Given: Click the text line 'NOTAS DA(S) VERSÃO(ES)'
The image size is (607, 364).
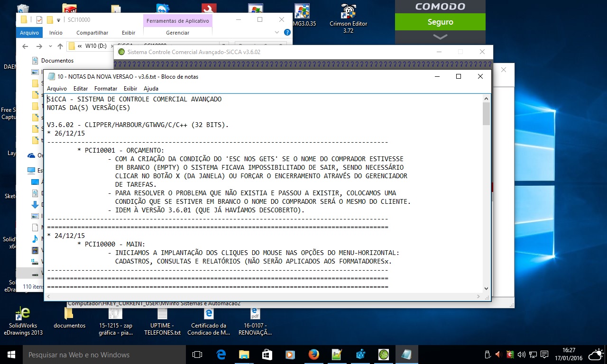Looking at the screenshot, I should (89, 108).
